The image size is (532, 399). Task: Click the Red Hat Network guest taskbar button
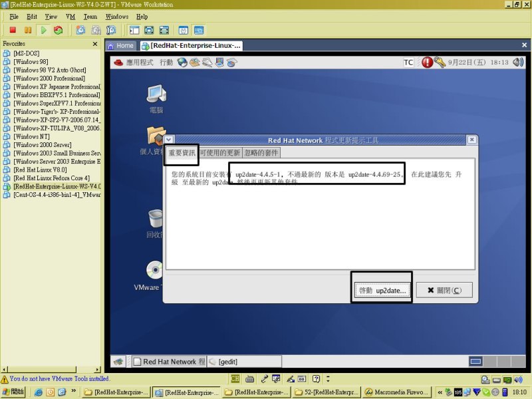[x=169, y=362]
